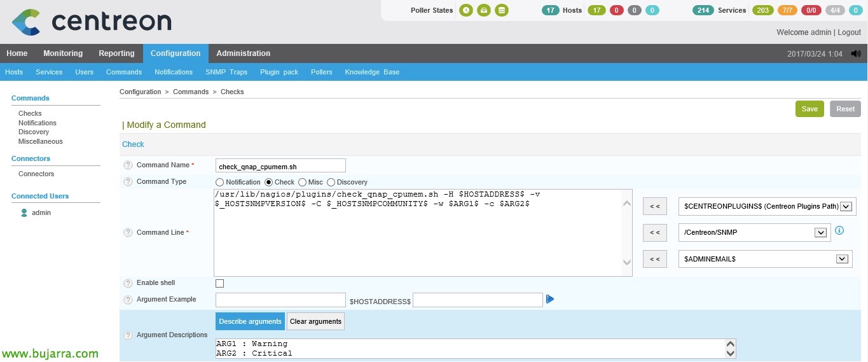
Task: Open the poller stability icon
Action: click(x=484, y=10)
